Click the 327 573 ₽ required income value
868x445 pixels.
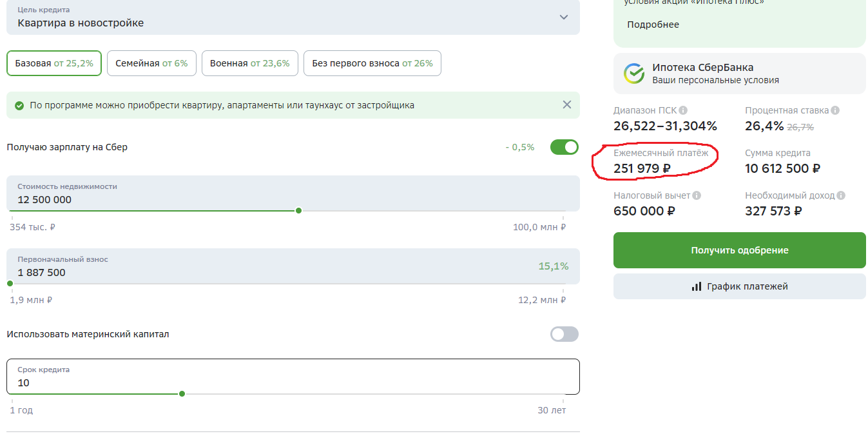(x=774, y=211)
